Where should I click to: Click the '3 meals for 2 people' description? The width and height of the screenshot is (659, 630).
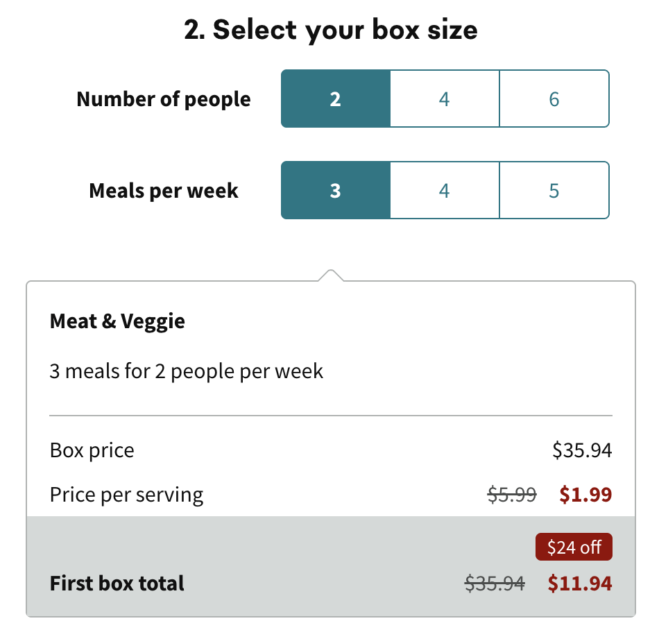pyautogui.click(x=186, y=371)
